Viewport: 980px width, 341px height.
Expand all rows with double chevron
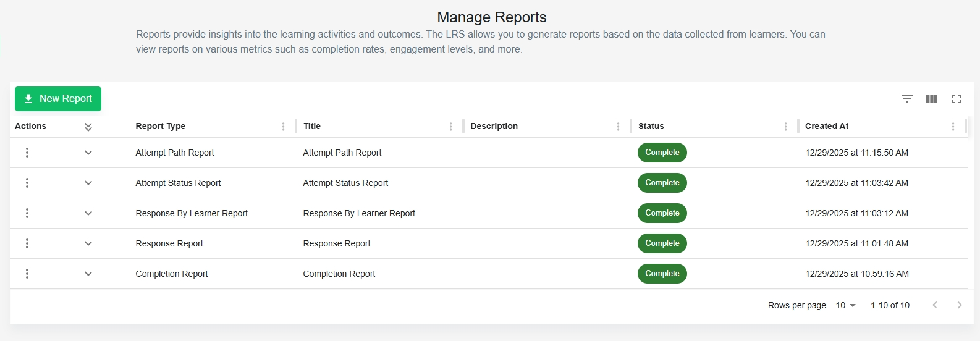coord(88,127)
